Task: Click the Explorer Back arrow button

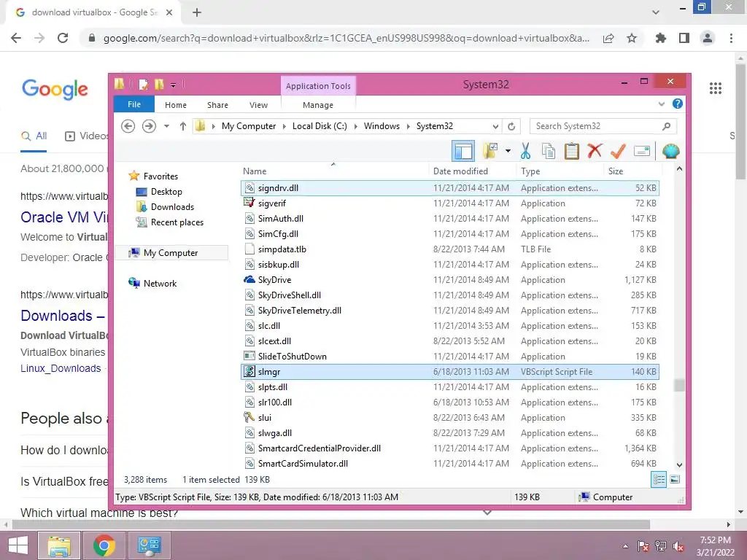Action: [128, 126]
